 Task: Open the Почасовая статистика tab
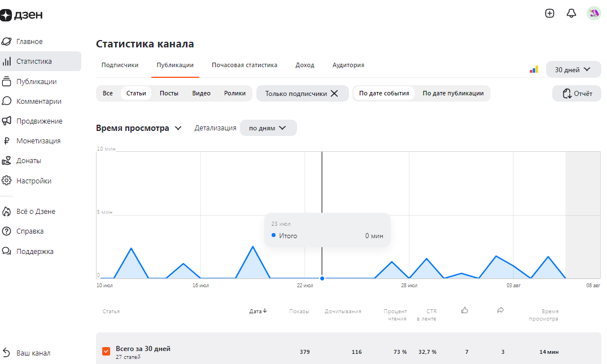(x=244, y=65)
